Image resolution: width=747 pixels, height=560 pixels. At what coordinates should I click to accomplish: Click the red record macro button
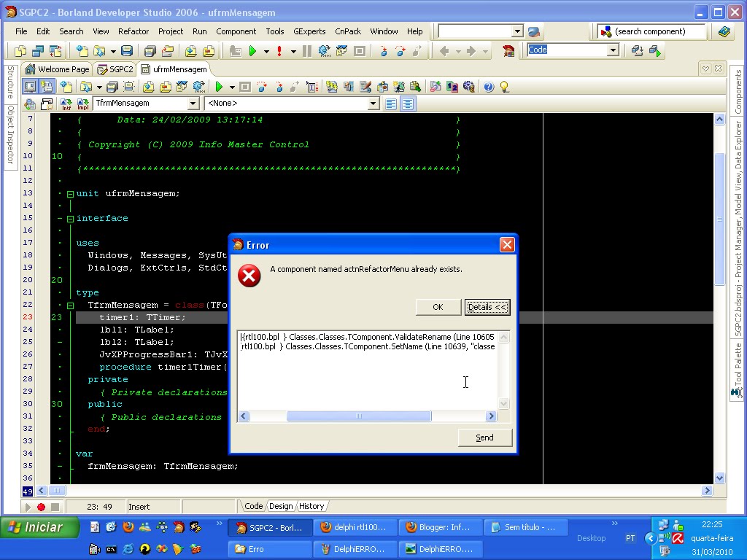point(41,507)
